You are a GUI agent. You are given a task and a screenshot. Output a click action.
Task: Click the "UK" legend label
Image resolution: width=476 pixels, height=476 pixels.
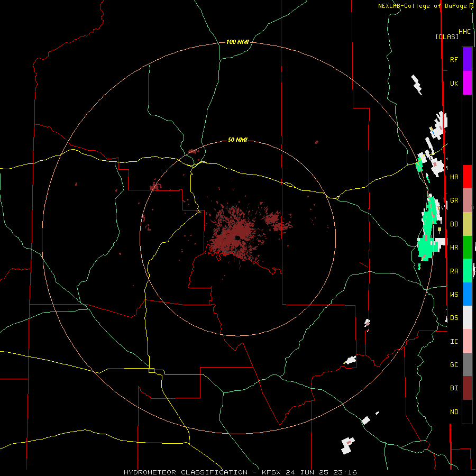click(454, 83)
